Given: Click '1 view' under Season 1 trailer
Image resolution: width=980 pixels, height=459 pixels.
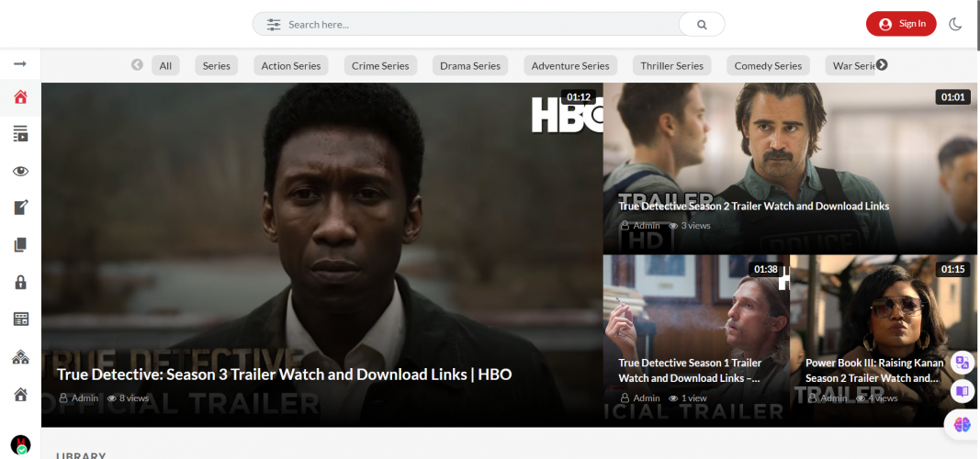Looking at the screenshot, I should (688, 397).
